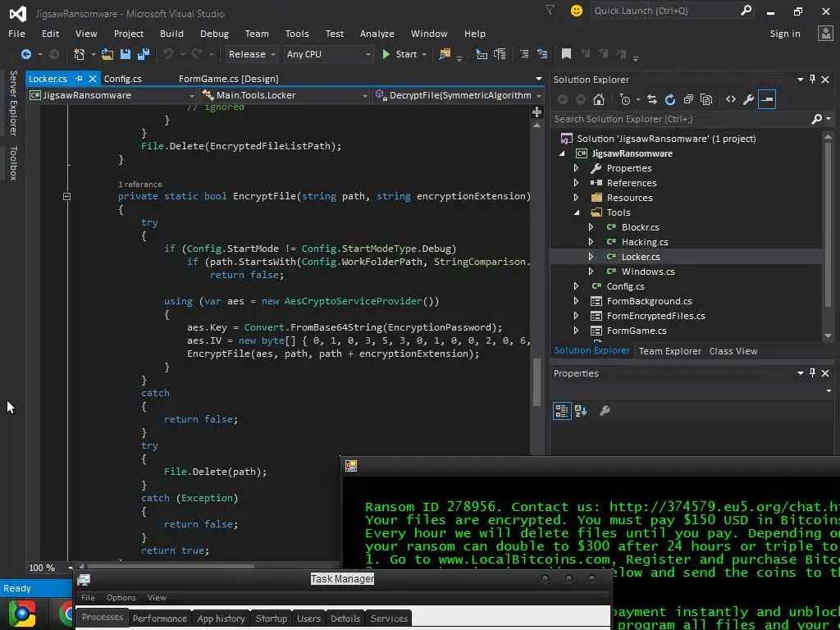Click the New Project toolbar icon
The height and width of the screenshot is (630, 840).
79,54
